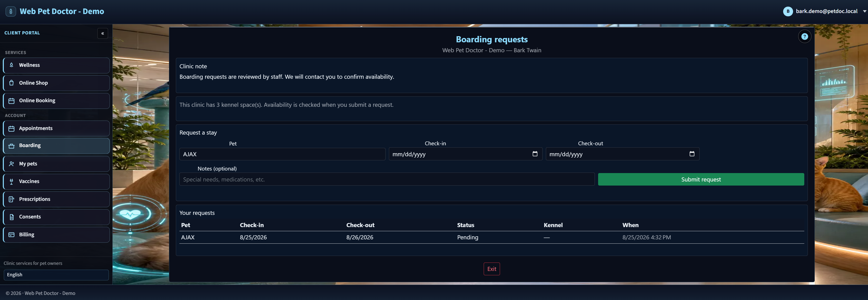Click the Web Pet Doctor logo icon
Viewport: 868px width, 300px height.
point(11,11)
